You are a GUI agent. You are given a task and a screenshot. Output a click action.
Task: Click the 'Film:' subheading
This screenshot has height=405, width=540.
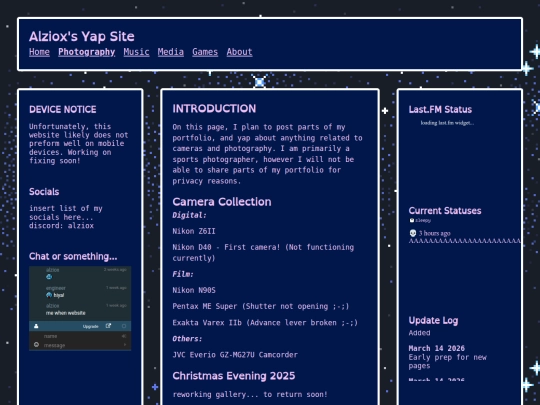[x=183, y=274]
